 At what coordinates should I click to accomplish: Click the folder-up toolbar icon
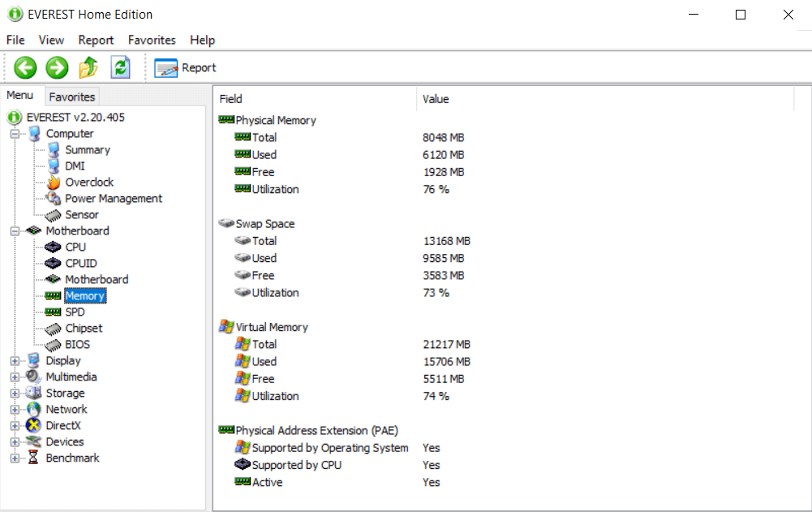pos(88,67)
